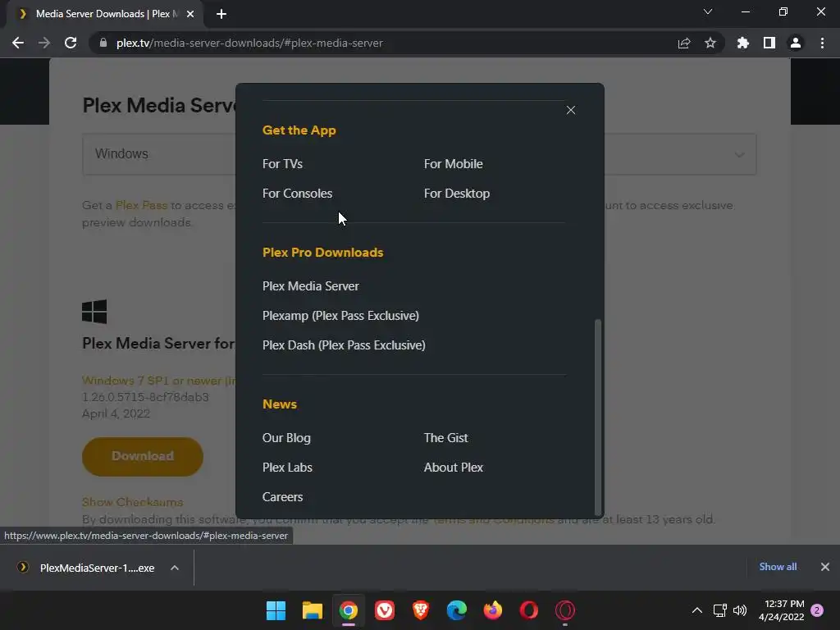Open the Windows Start menu

[276, 610]
